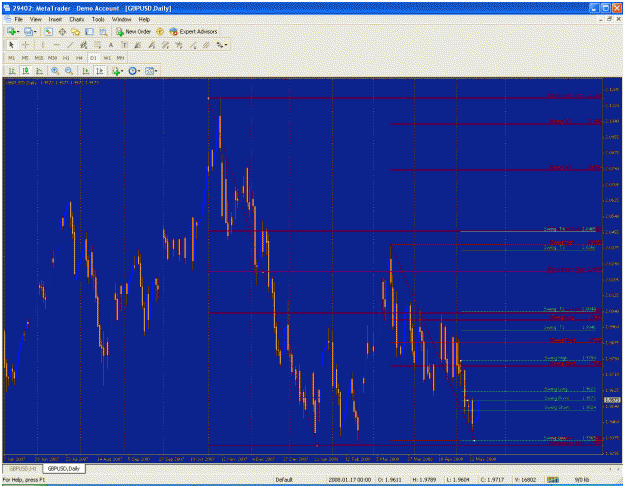Select the active D1 timeframe button
625x486 pixels.
tap(93, 58)
